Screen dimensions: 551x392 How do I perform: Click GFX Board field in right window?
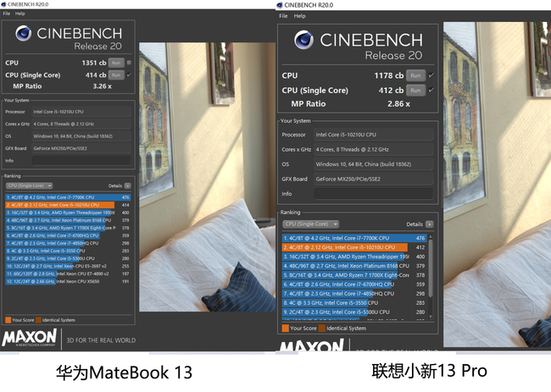click(373, 179)
